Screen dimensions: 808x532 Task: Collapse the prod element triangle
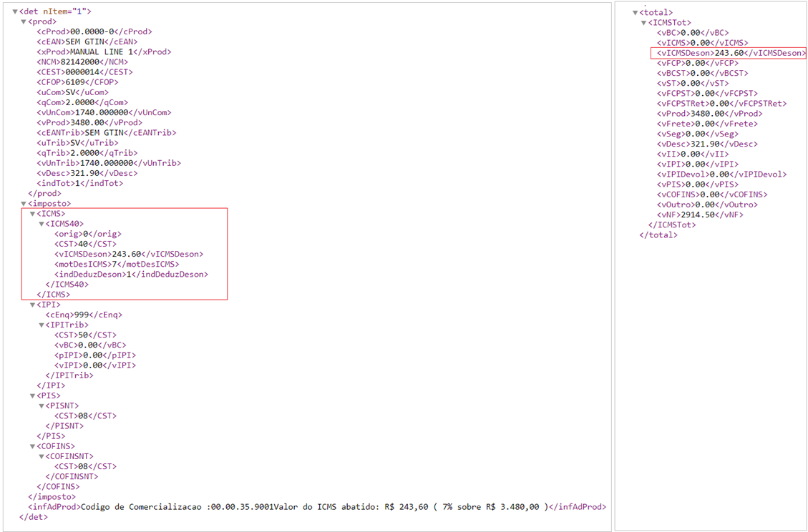pos(24,22)
